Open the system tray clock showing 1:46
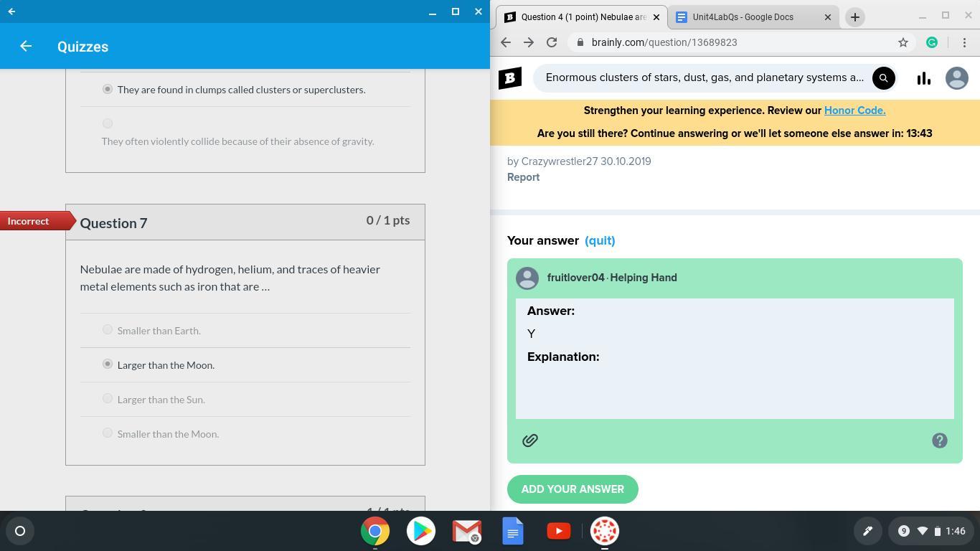 (x=955, y=531)
